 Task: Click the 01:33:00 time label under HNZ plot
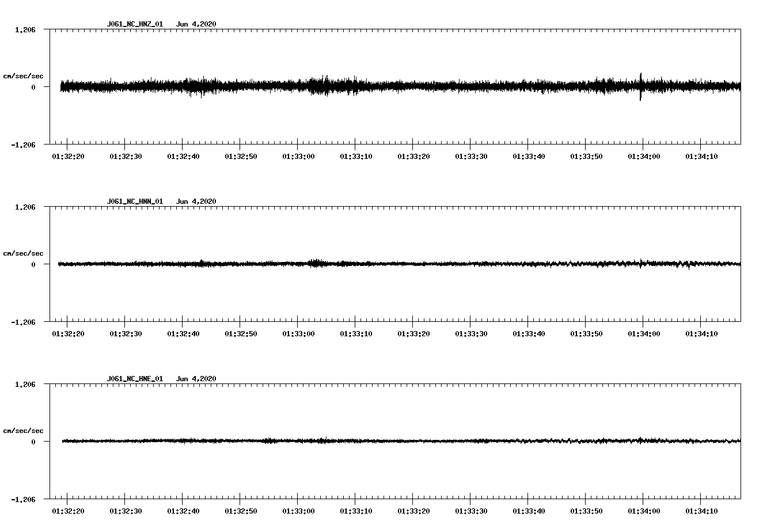(x=298, y=157)
